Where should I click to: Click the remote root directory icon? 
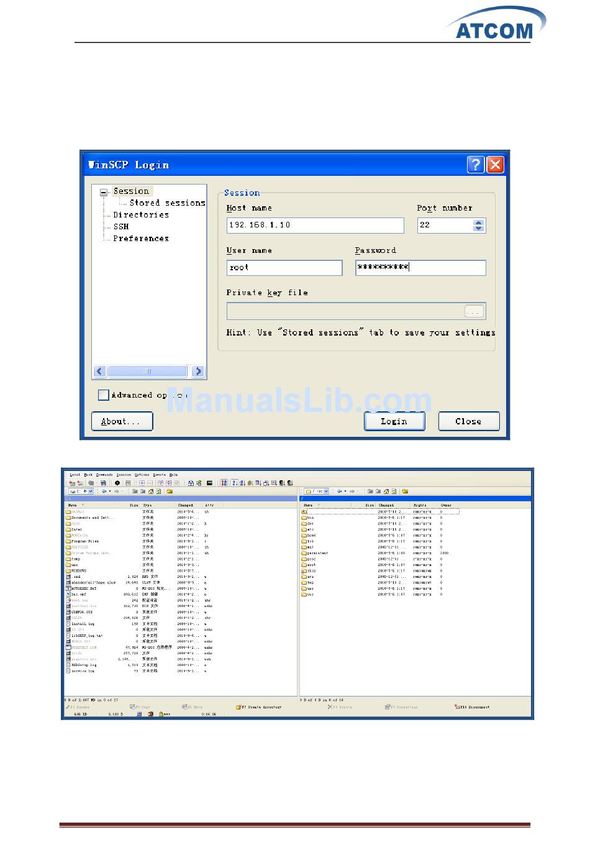378,491
